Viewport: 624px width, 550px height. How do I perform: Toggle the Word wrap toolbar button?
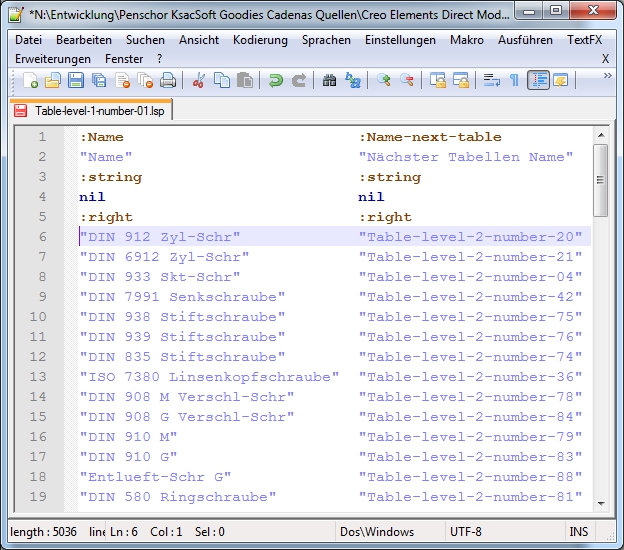coord(491,81)
